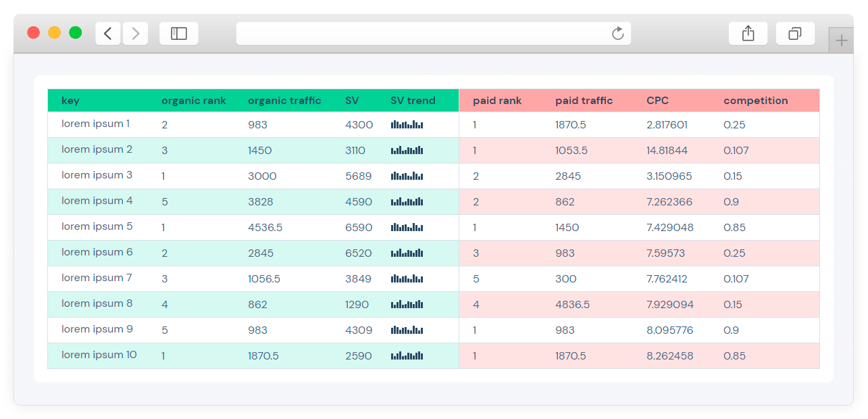Select the keyword 'lorem ipsum 8'
The width and height of the screenshot is (868, 419).
coord(97,303)
